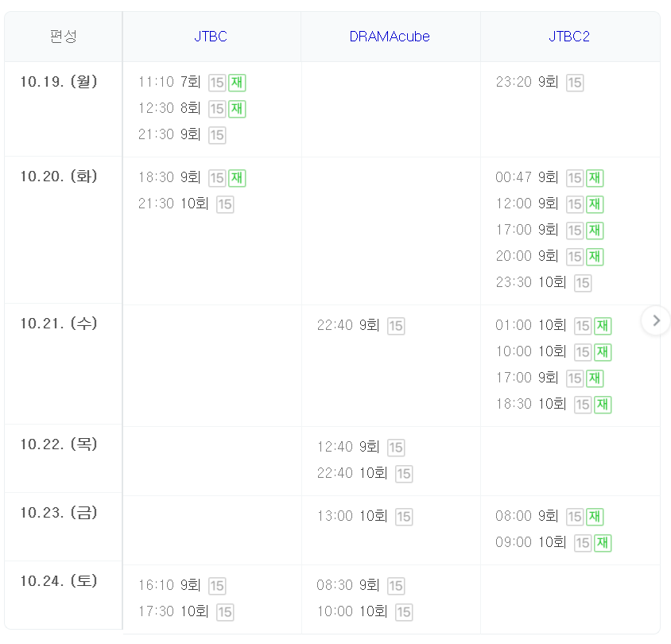Click the 15 rating on 12:40 9회 row
Screen dimensions: 671x644
point(396,448)
